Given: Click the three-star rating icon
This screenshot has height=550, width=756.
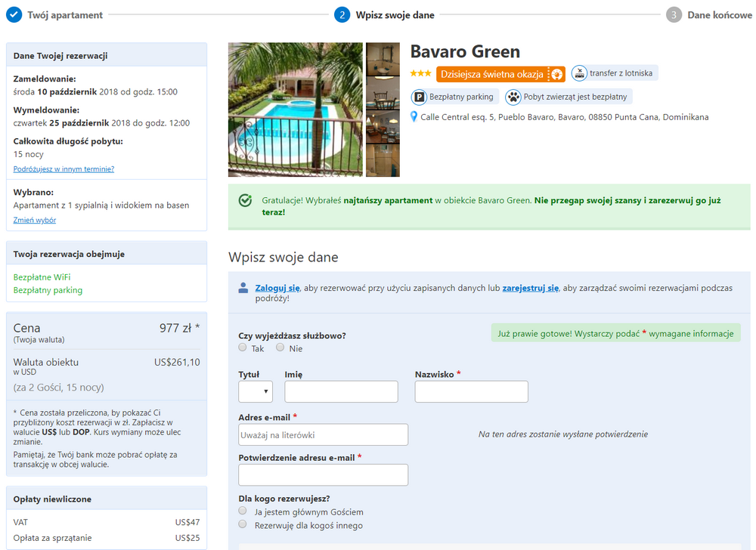Looking at the screenshot, I should pos(420,73).
